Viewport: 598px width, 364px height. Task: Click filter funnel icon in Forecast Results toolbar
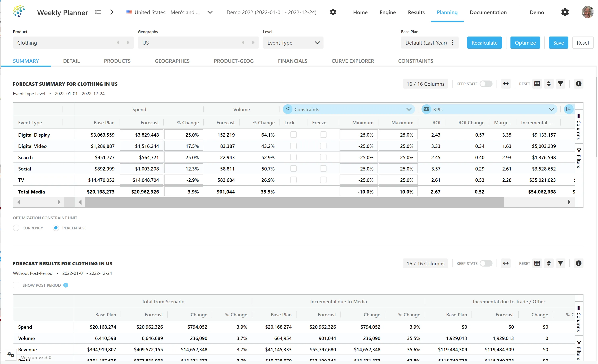pyautogui.click(x=560, y=263)
